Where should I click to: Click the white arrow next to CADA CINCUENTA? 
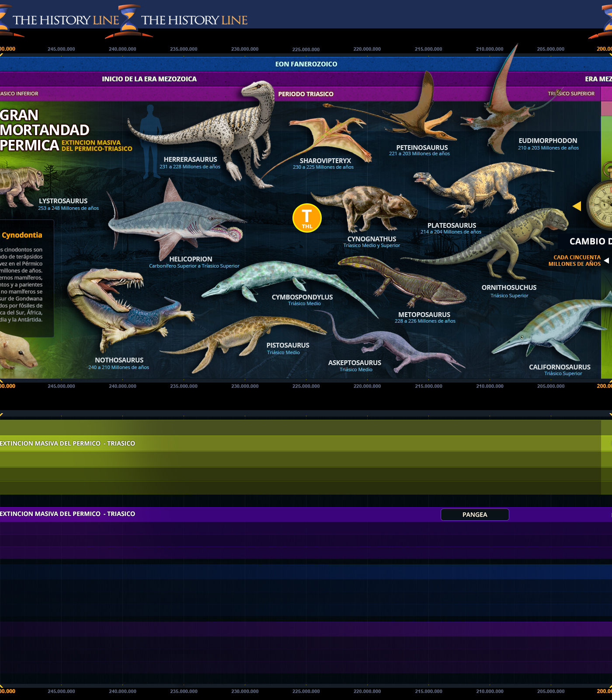(x=606, y=261)
